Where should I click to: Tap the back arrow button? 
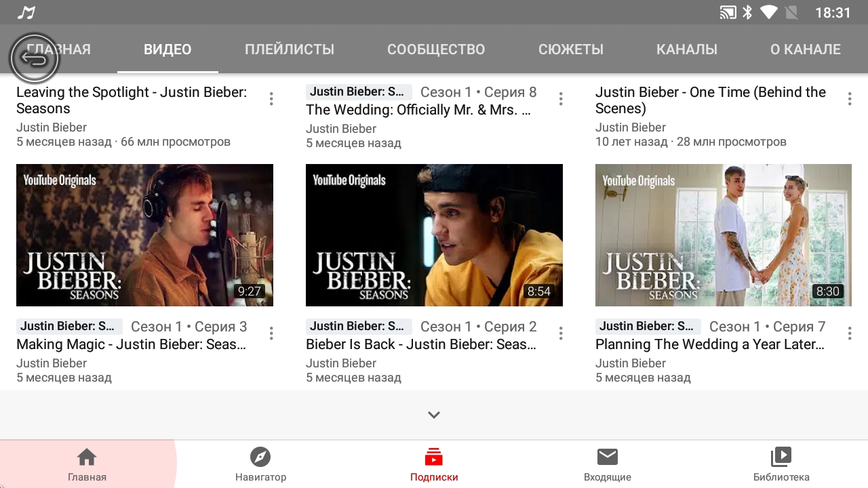click(x=35, y=60)
